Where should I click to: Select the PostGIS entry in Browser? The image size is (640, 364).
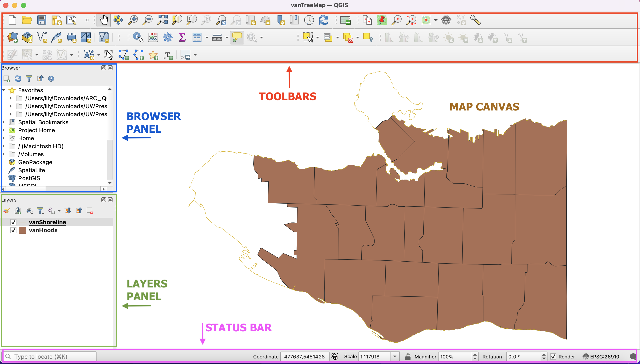(29, 178)
